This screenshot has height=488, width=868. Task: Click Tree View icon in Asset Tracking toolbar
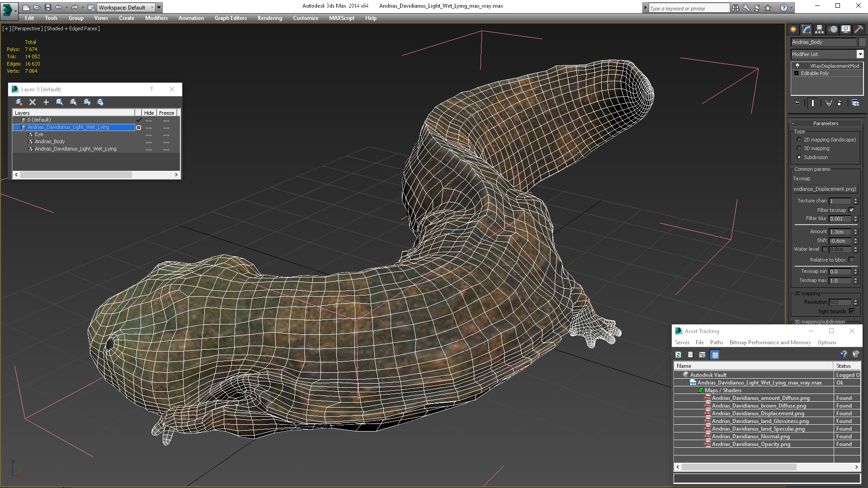(x=703, y=355)
